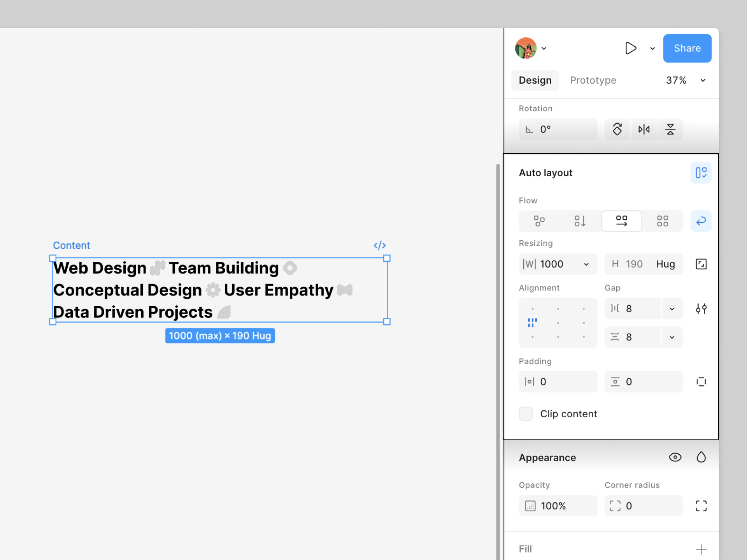Toggle the wrap flow button
Screen dimensions: 747x560
tap(701, 221)
